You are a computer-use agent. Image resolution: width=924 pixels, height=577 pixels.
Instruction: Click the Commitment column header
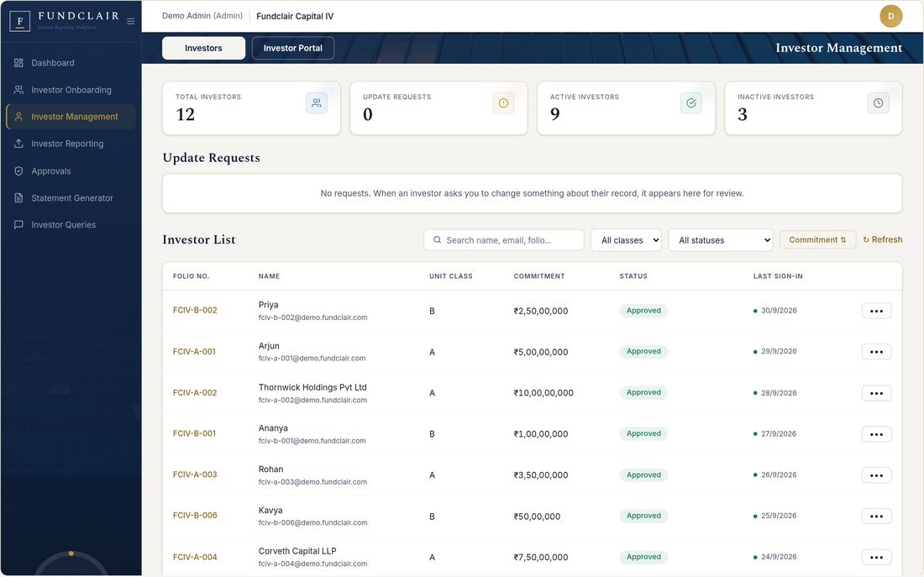pyautogui.click(x=539, y=276)
